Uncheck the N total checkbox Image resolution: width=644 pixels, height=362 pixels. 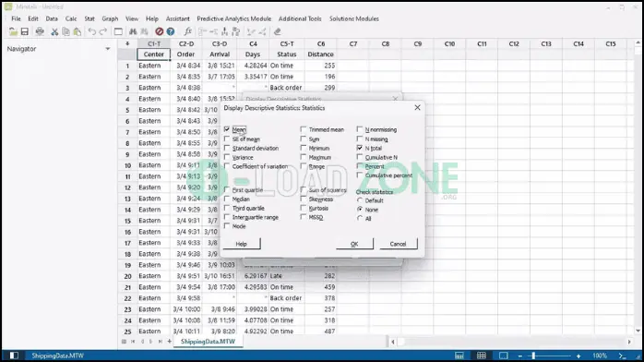(x=360, y=148)
